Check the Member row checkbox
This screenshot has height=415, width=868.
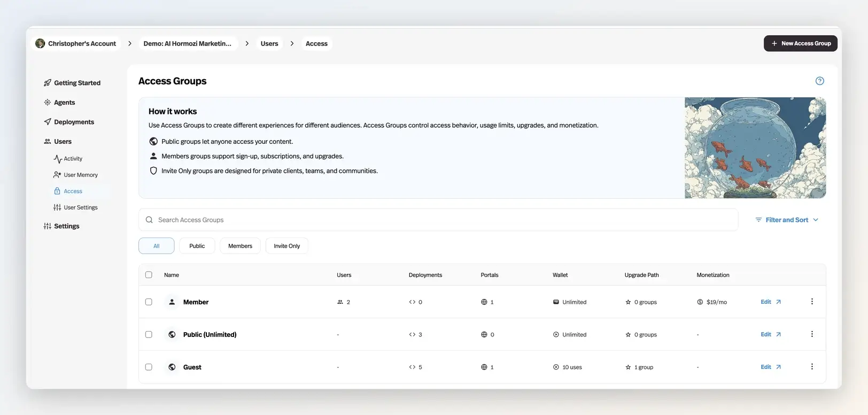149,302
